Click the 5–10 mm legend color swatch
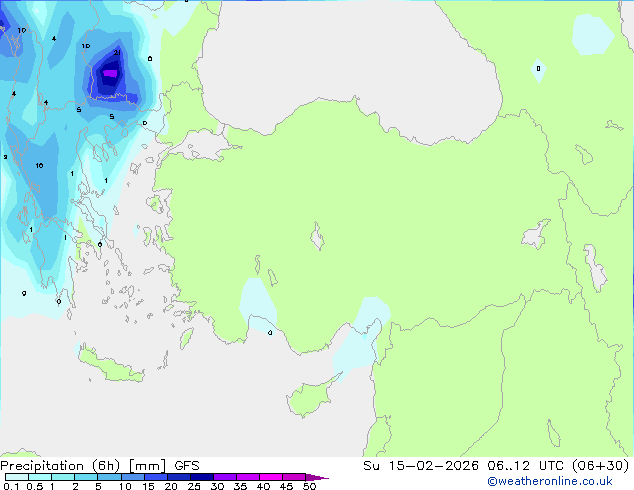This screenshot has width=634, height=490. click(109, 477)
